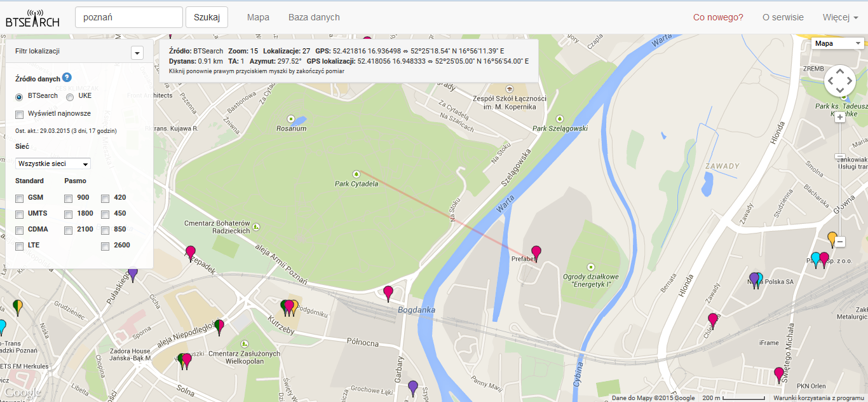The height and width of the screenshot is (402, 868).
Task: Click the BTSearch logo
Action: click(32, 18)
